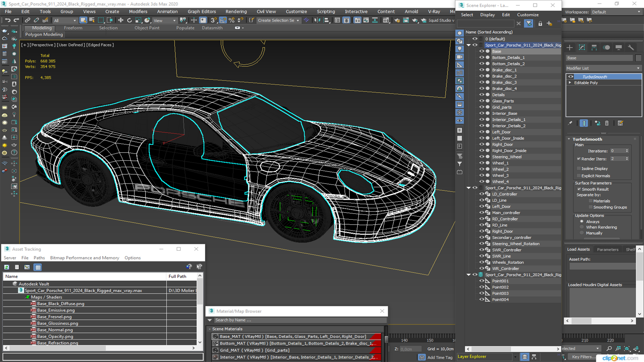The width and height of the screenshot is (644, 362).
Task: Open the Create tab in command panel
Action: point(570,48)
